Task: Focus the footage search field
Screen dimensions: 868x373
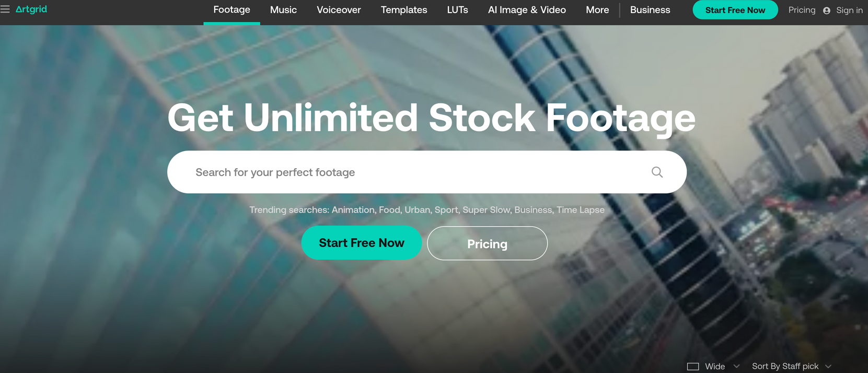Action: 426,172
